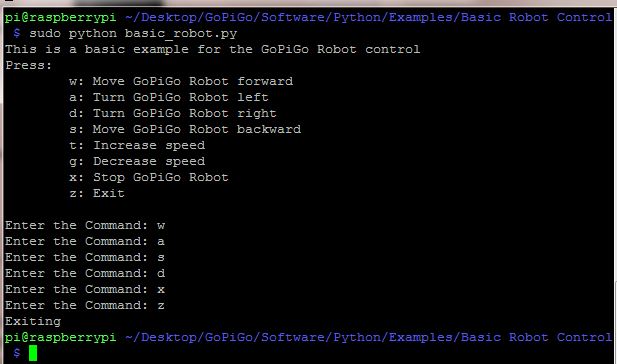Click the top pi@raspberrypi prompt text

click(61, 18)
